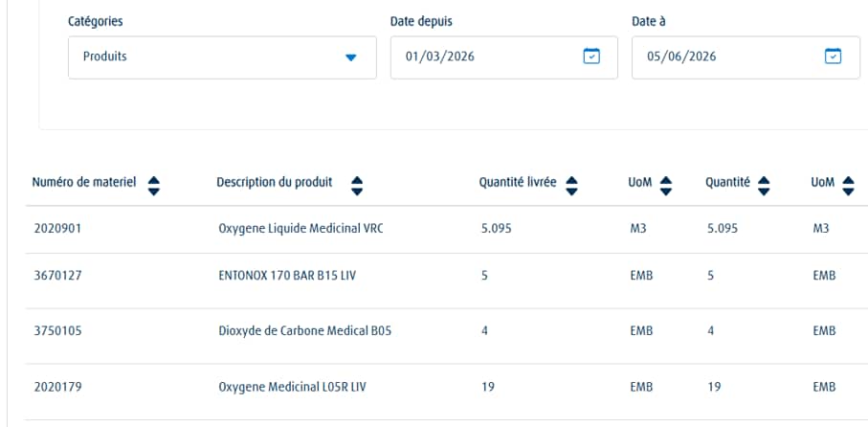This screenshot has width=868, height=427.
Task: Open the Produits category combo box
Action: click(x=222, y=57)
